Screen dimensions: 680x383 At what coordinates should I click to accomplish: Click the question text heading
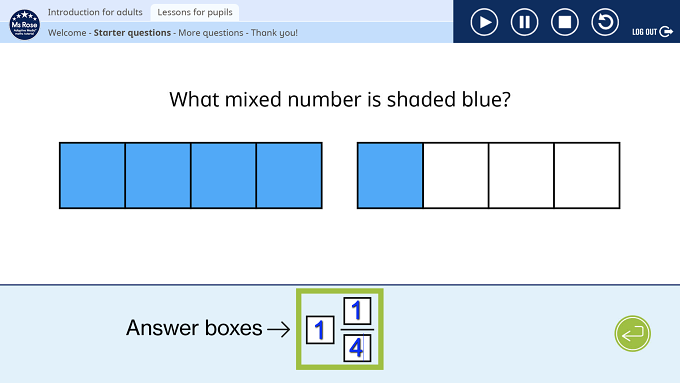[x=340, y=99]
